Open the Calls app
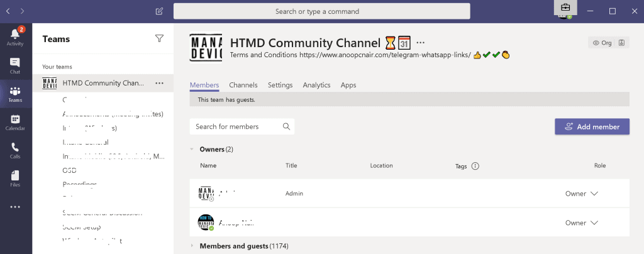644x254 pixels. [15, 151]
